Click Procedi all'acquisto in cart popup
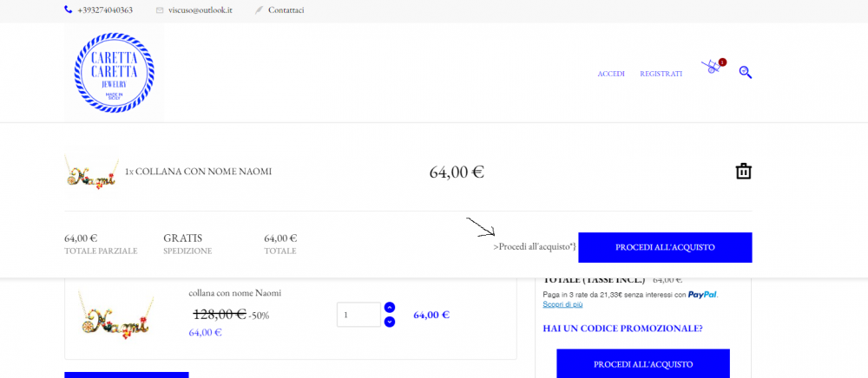 (665, 248)
